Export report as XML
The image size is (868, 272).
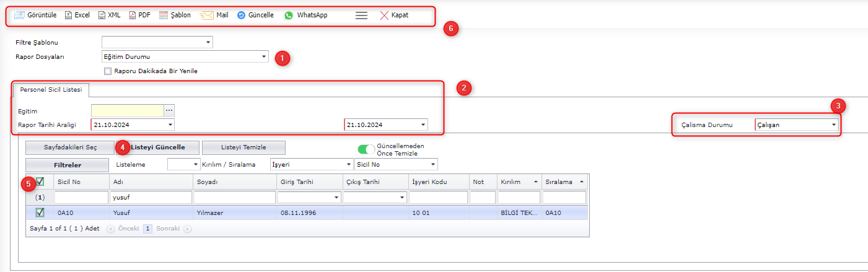[102, 15]
